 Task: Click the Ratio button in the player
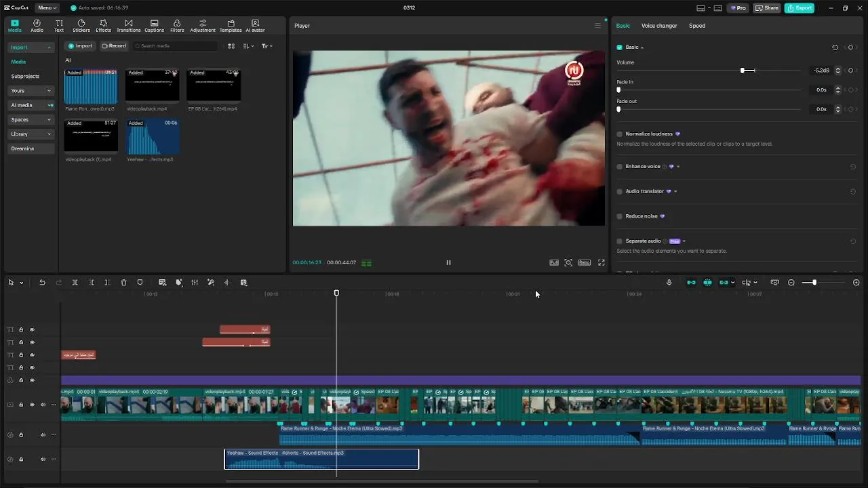[585, 263]
